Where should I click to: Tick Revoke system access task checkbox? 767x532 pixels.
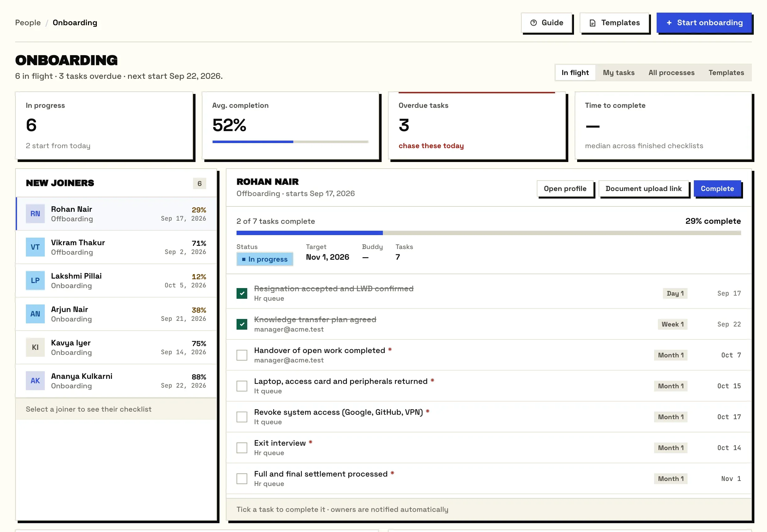tap(242, 417)
